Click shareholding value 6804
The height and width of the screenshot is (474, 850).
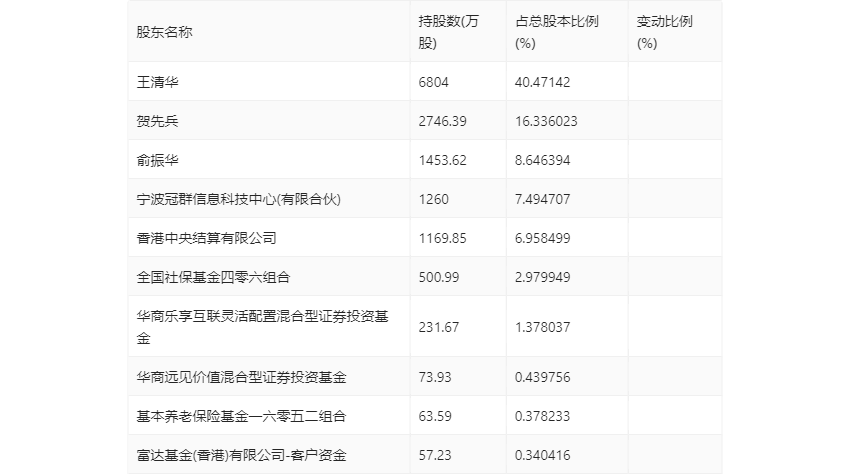(x=434, y=82)
